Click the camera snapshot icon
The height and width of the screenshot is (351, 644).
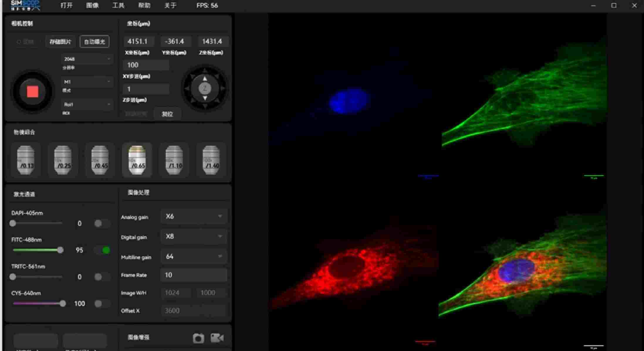pos(198,338)
